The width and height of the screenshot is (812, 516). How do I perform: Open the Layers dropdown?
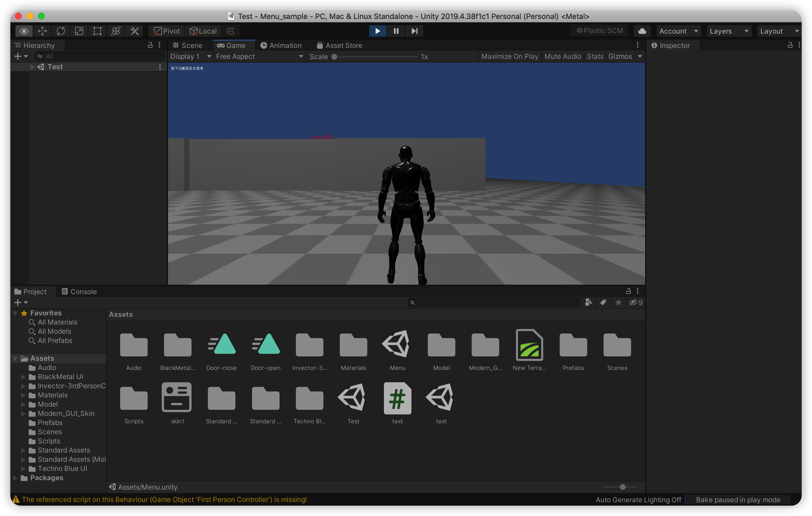[728, 31]
